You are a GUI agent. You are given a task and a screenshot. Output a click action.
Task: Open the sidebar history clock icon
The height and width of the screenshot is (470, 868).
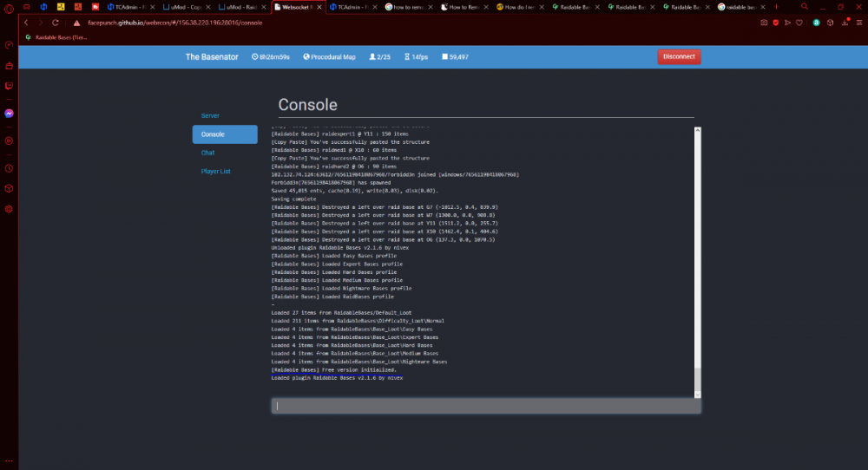click(x=9, y=167)
